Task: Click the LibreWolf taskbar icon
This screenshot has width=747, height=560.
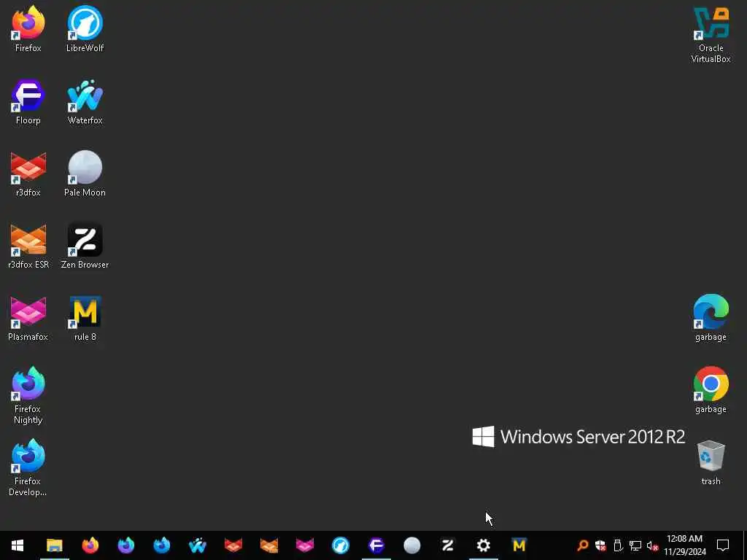Action: click(340, 545)
